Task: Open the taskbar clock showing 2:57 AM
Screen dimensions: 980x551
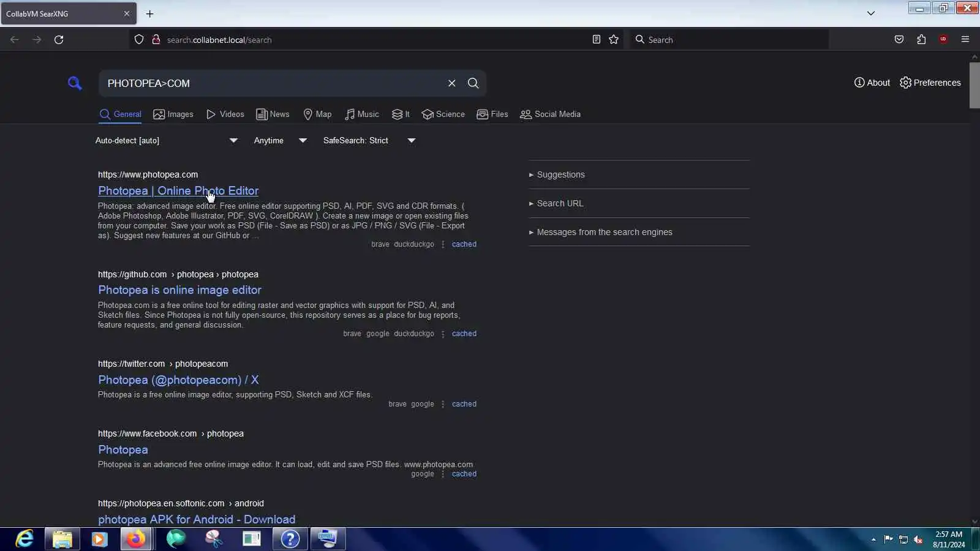Action: [x=949, y=539]
